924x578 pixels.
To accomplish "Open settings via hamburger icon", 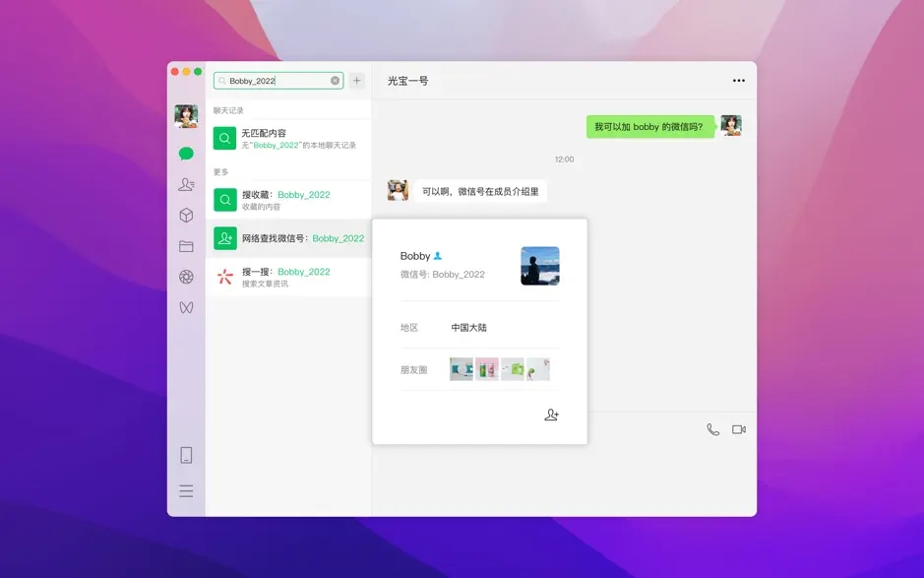I will tap(186, 489).
